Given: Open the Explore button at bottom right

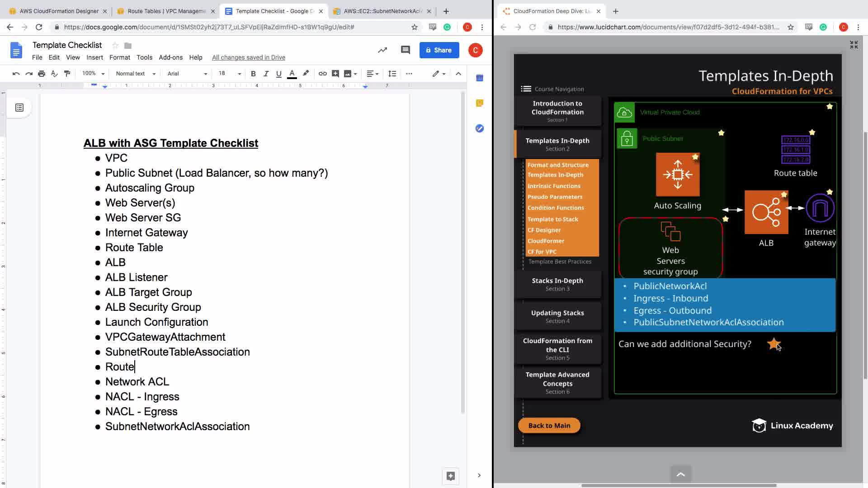Looking at the screenshot, I should (450, 476).
